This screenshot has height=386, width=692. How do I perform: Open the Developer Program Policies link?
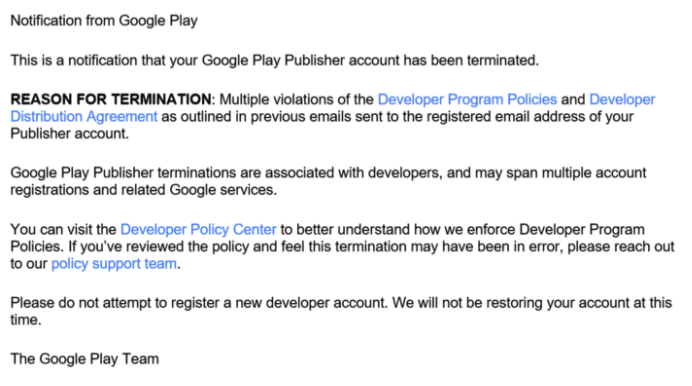click(x=467, y=100)
